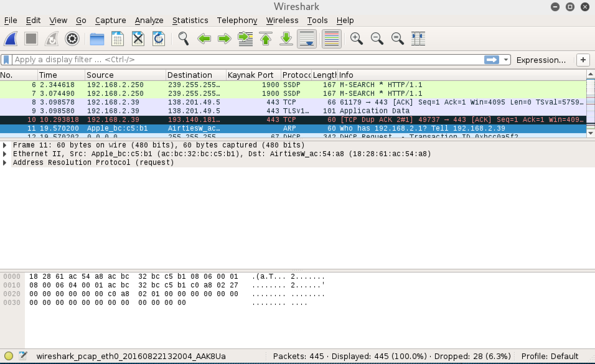Expand the Frame 11 tree node
Screen dimensions: 595x364
[5, 145]
